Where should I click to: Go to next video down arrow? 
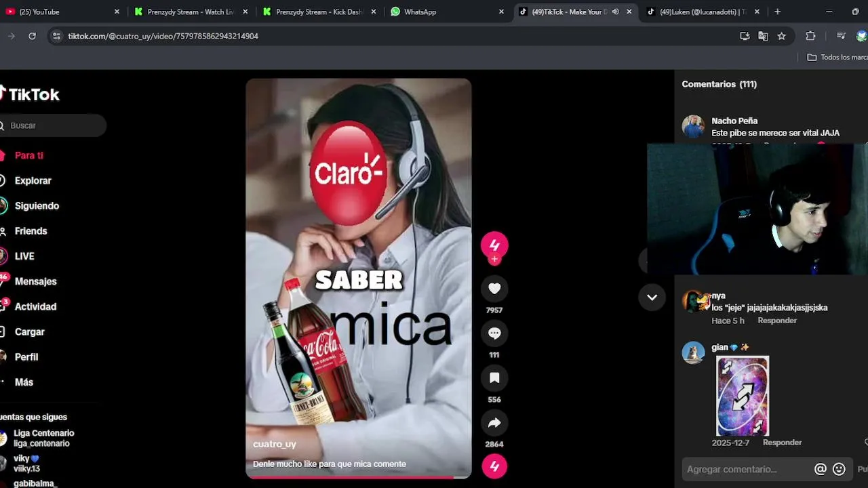click(x=652, y=298)
